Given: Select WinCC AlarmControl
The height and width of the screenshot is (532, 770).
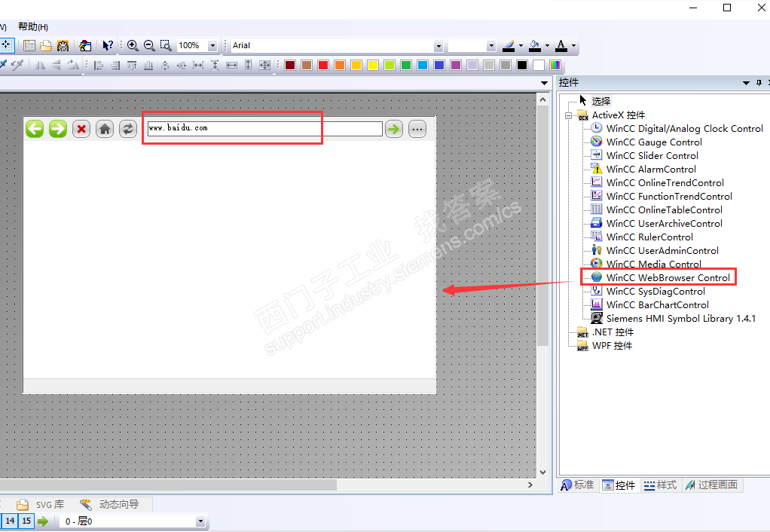Looking at the screenshot, I should pos(651,170).
